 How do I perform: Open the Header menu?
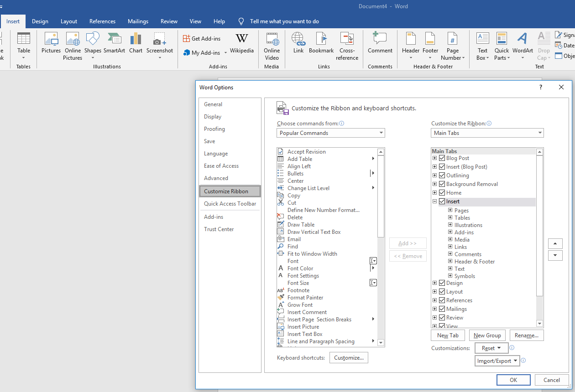pos(411,46)
